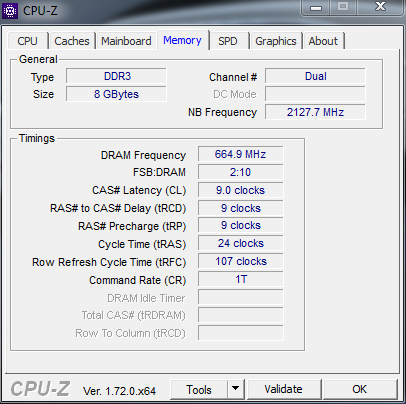This screenshot has height=404, width=406.
Task: Click the Row Refresh Cycle Time (tRFC) label
Action: pyautogui.click(x=109, y=262)
